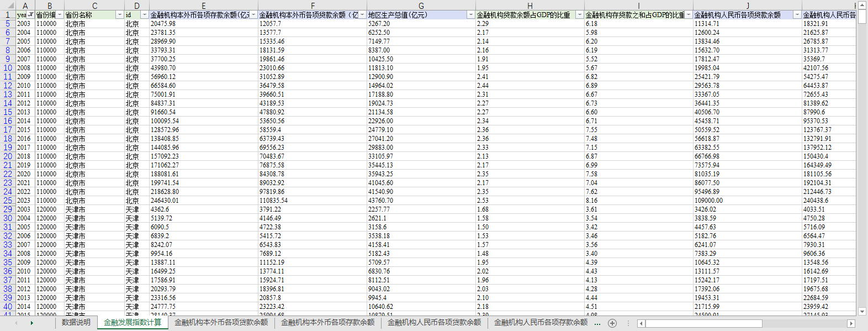Switch to the 金融机构人民币各项贷款余额 sheet tab
This screenshot has width=868, height=331.
[434, 322]
